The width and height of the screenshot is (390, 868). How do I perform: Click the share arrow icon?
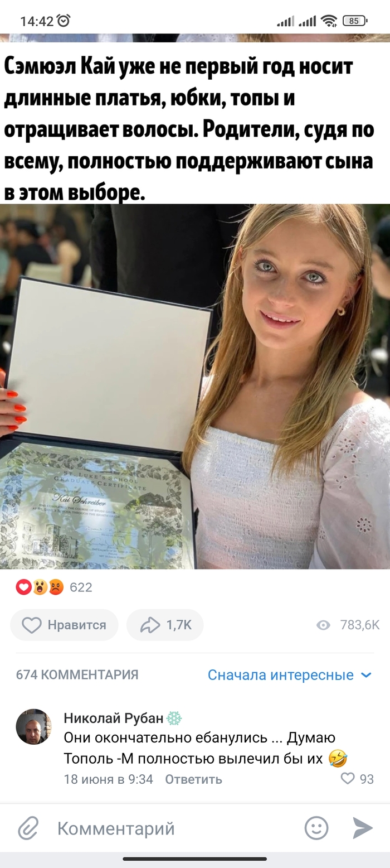click(149, 625)
